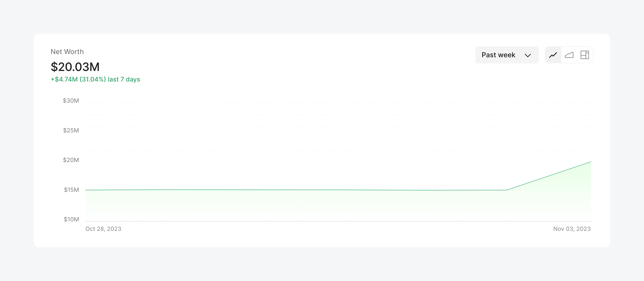Switch to the area chart view icon
The image size is (644, 281).
(569, 55)
